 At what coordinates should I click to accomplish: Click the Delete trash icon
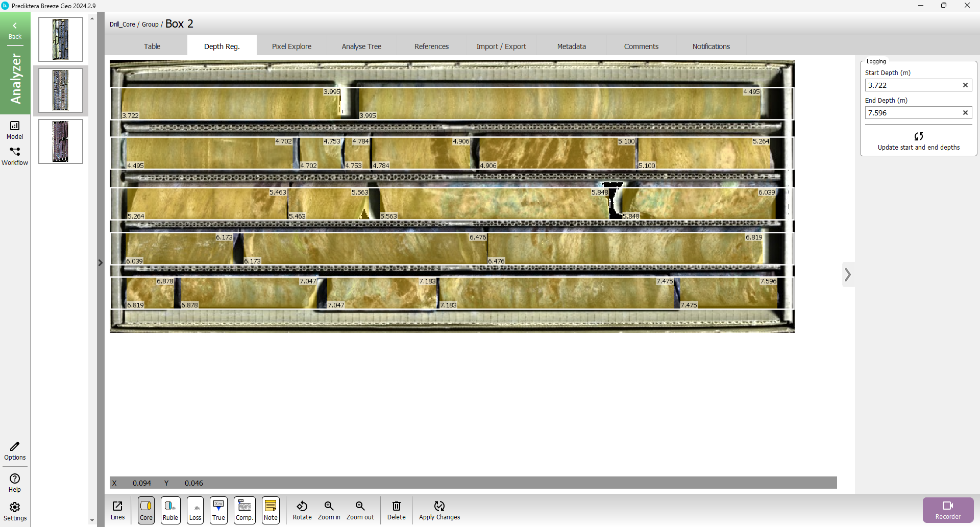[396, 510]
